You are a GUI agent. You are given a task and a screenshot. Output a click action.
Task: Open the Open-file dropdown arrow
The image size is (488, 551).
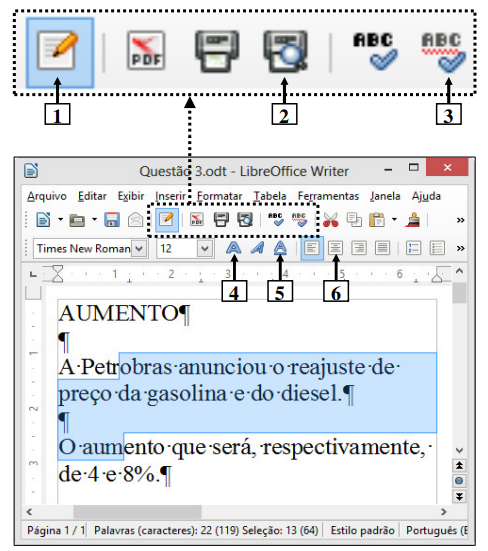pos(94,220)
